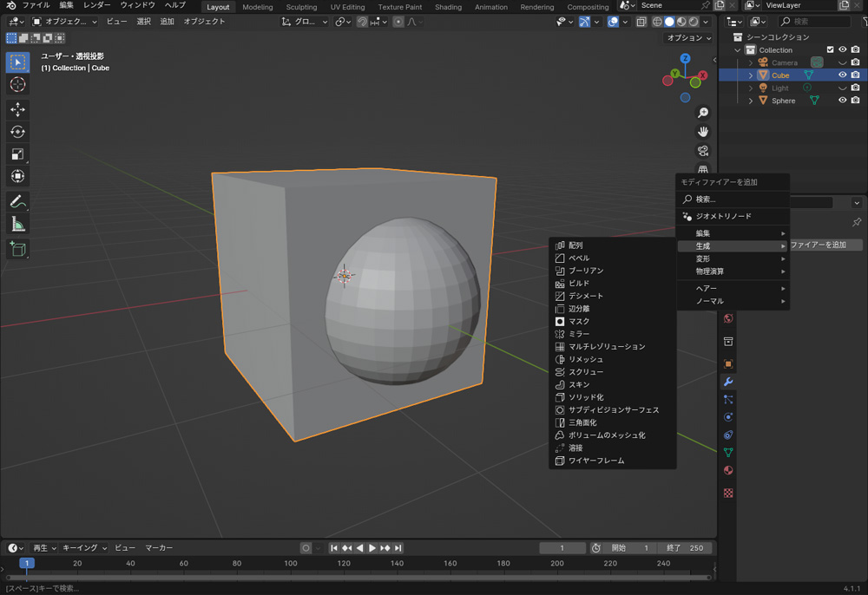868x595 pixels.
Task: Choose ブーリアン from the modifier menu
Action: [x=586, y=271]
